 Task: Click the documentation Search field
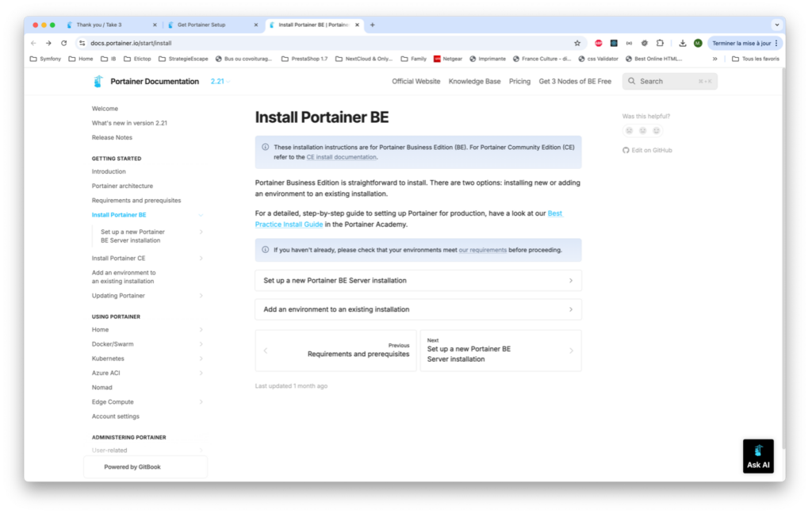669,82
